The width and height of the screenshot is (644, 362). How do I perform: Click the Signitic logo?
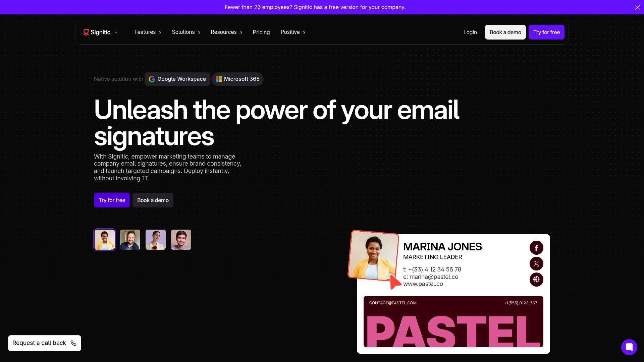97,32
